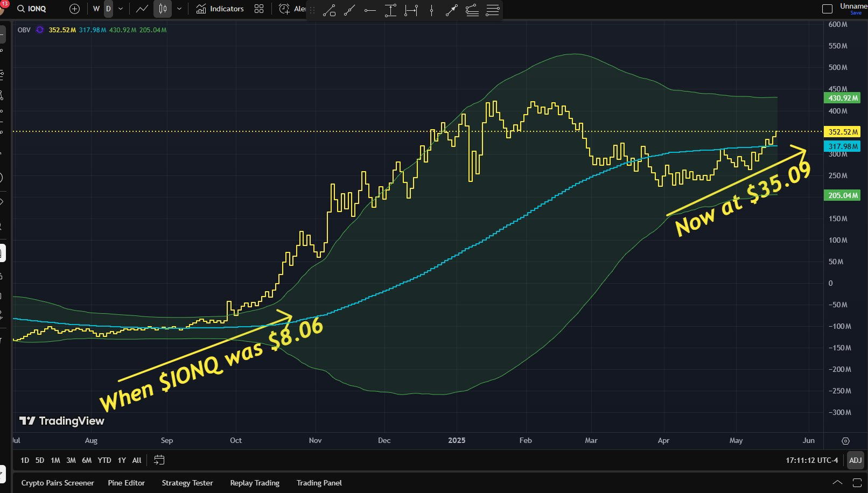Open the Crypto Pairs Screener tab
This screenshot has height=493, width=868.
tap(58, 483)
